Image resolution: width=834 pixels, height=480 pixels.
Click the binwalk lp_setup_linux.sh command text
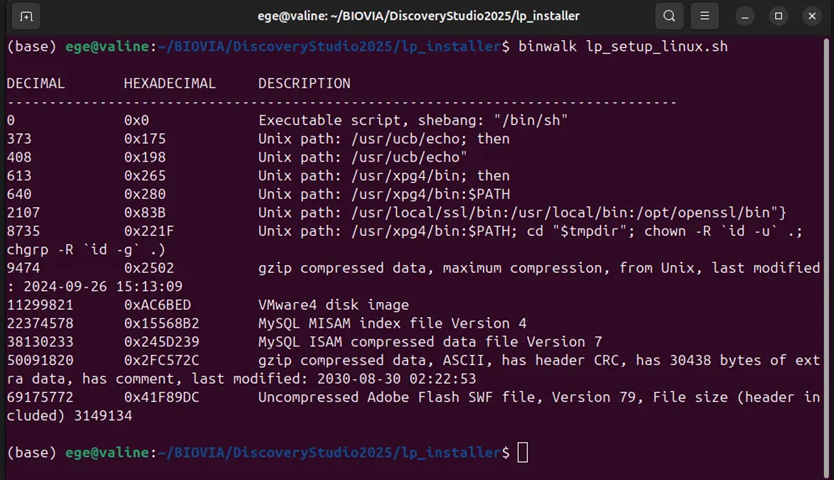[x=623, y=47]
